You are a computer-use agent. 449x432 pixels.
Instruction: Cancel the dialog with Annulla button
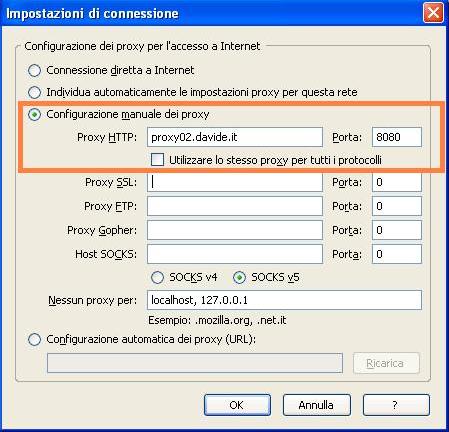(317, 405)
